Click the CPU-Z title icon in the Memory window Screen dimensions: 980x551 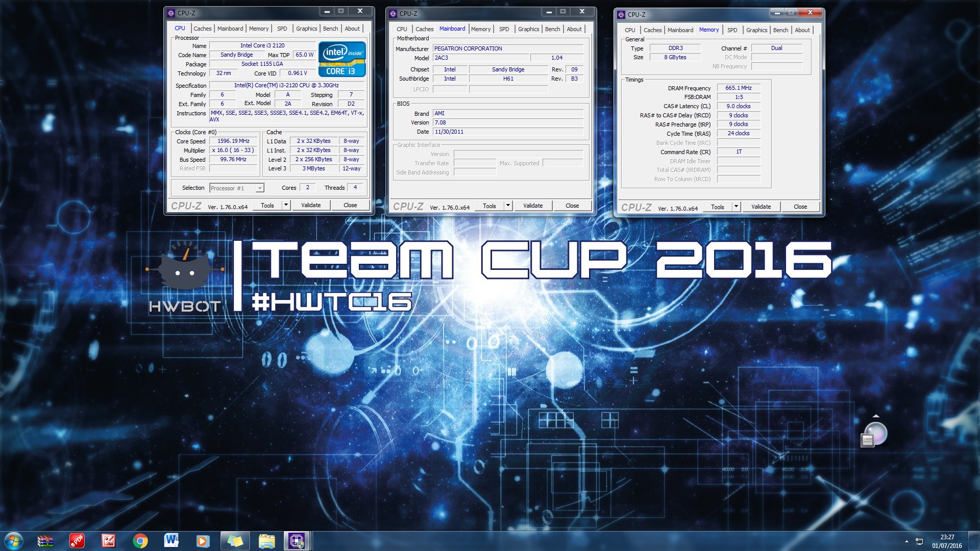621,14
